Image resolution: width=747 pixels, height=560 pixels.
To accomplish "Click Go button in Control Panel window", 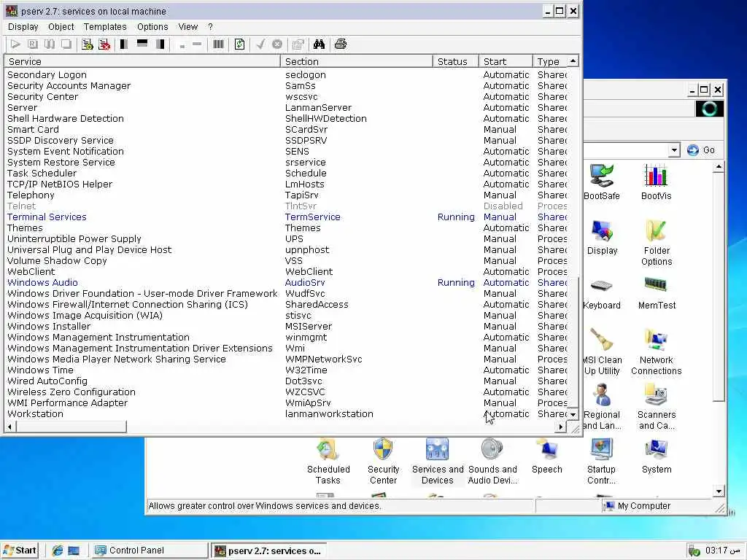I will (701, 150).
